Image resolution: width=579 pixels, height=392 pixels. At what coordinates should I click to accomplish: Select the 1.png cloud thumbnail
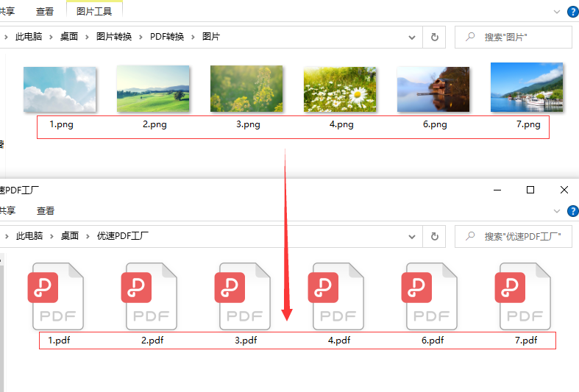point(60,89)
